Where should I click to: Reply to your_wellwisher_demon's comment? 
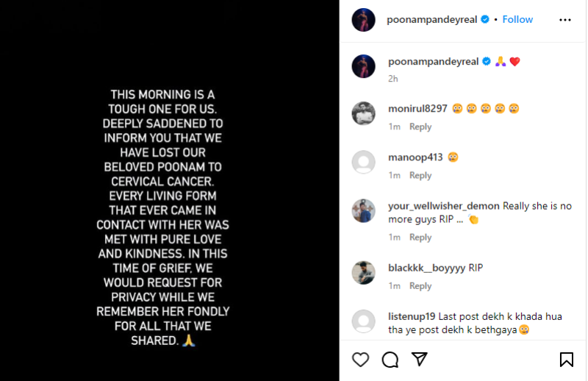pyautogui.click(x=420, y=238)
